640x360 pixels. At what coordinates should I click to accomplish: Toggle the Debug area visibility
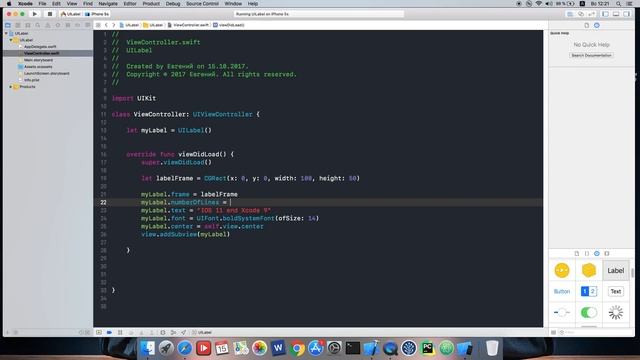(616, 14)
